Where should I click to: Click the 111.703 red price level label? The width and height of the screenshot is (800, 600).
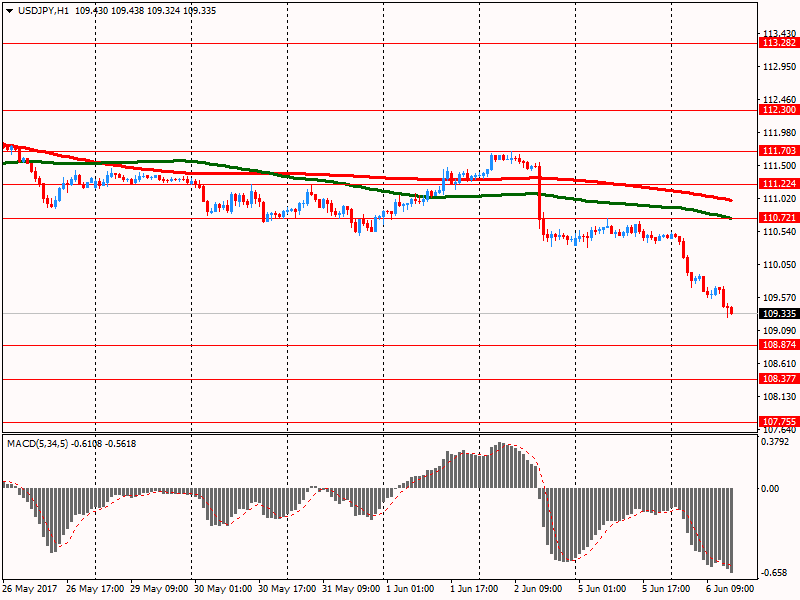pyautogui.click(x=779, y=151)
